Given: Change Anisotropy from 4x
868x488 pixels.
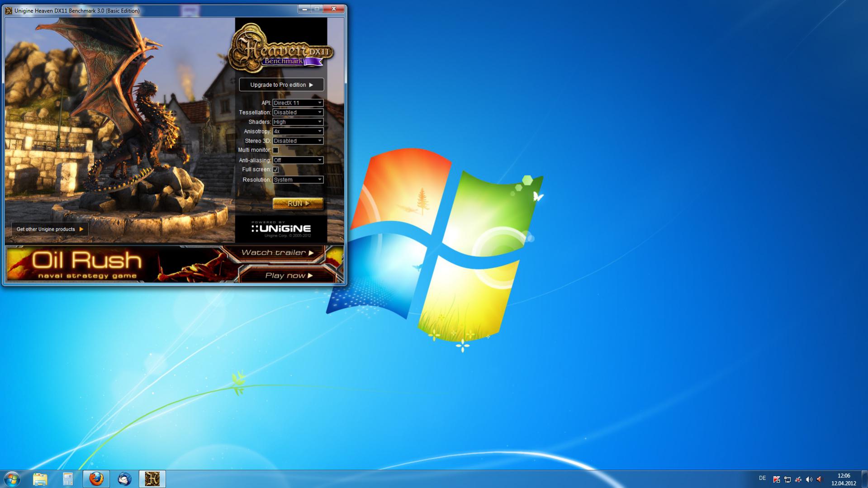Looking at the screenshot, I should pyautogui.click(x=298, y=131).
